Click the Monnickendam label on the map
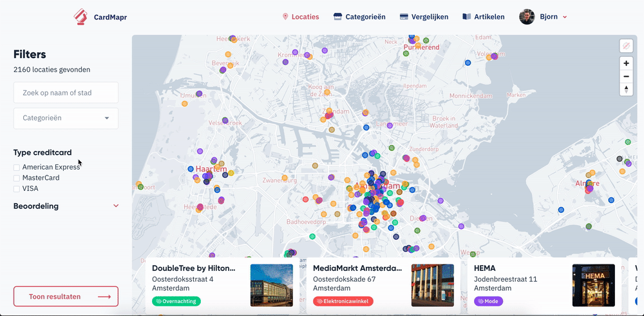This screenshot has width=644, height=316. pyautogui.click(x=471, y=95)
